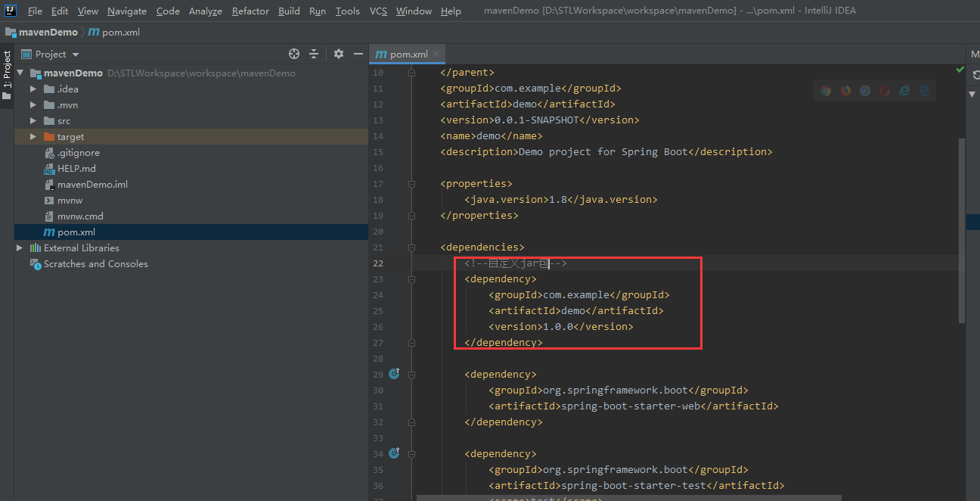The height and width of the screenshot is (501, 980).
Task: Open in Internet Explorer browser icon
Action: 904,91
